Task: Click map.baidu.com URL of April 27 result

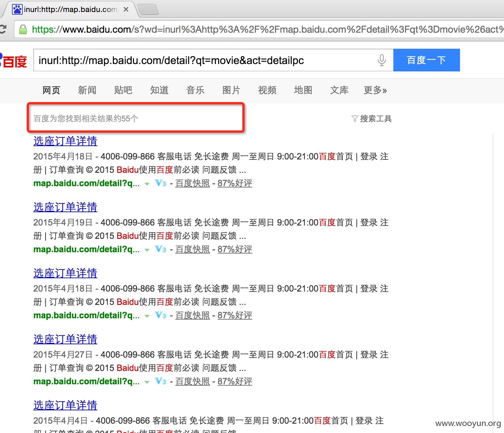Action: click(86, 381)
